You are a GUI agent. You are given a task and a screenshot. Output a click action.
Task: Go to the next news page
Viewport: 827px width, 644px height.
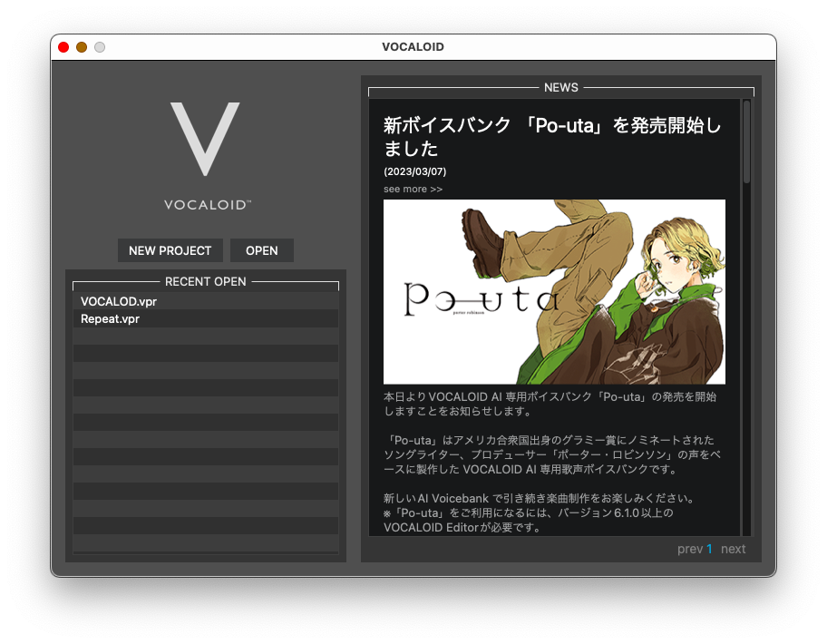point(733,549)
